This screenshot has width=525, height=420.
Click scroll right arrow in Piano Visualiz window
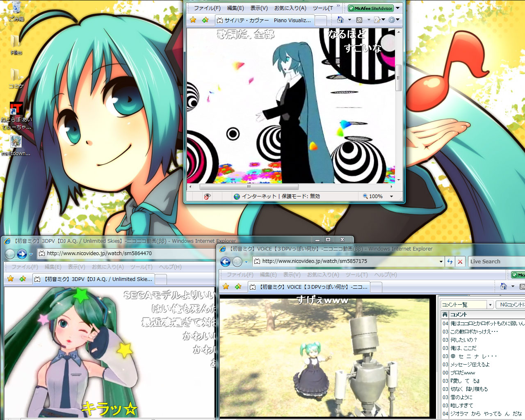click(391, 187)
